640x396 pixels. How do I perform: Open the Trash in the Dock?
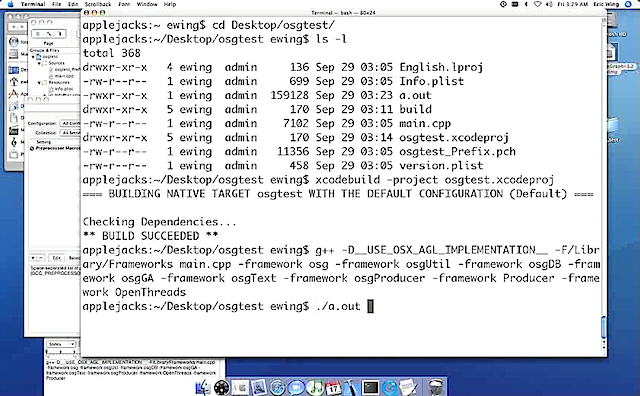(x=436, y=387)
